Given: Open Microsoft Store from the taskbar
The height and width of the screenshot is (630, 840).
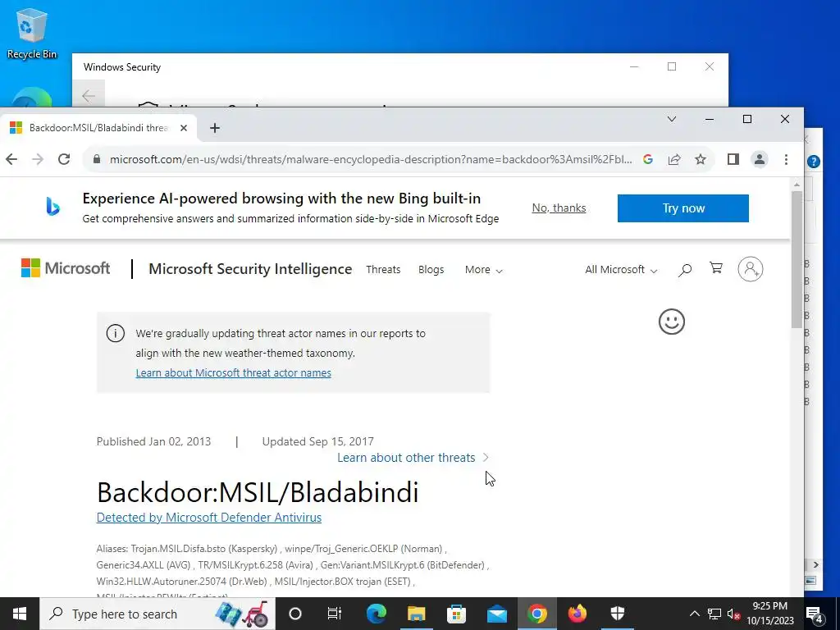Looking at the screenshot, I should pyautogui.click(x=456, y=614).
